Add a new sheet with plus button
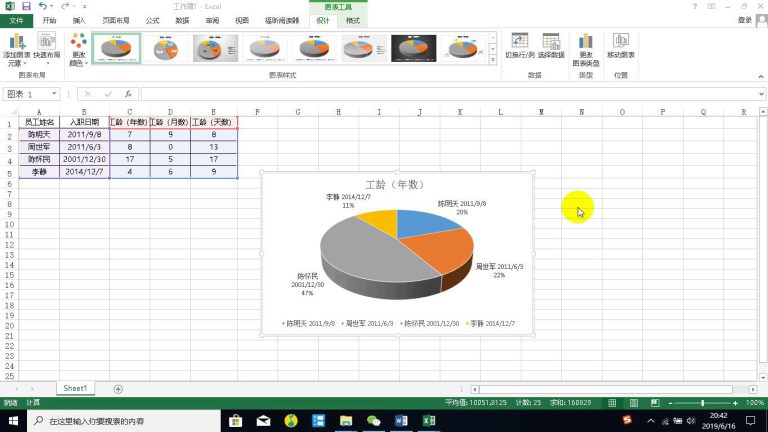The image size is (768, 432). pos(118,389)
